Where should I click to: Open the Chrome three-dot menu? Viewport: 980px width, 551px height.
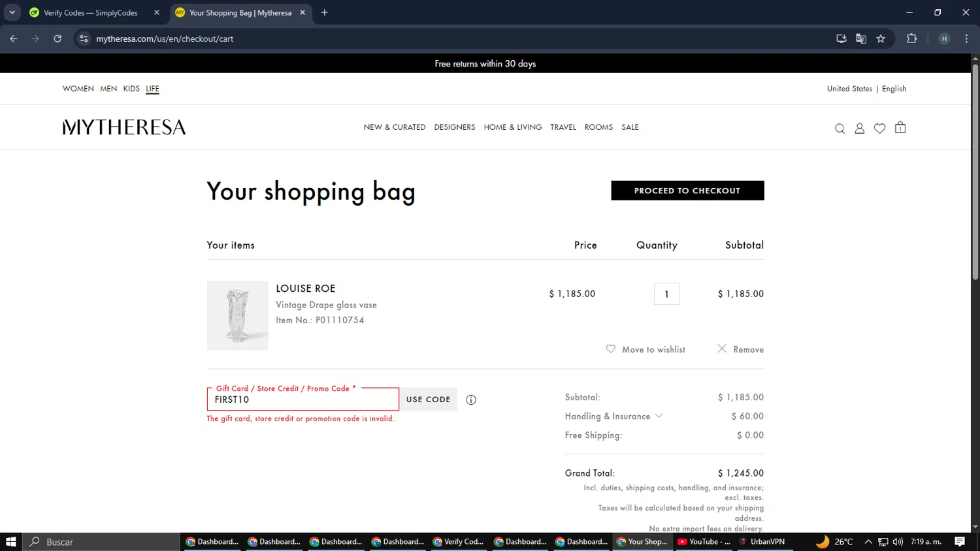pyautogui.click(x=966, y=39)
